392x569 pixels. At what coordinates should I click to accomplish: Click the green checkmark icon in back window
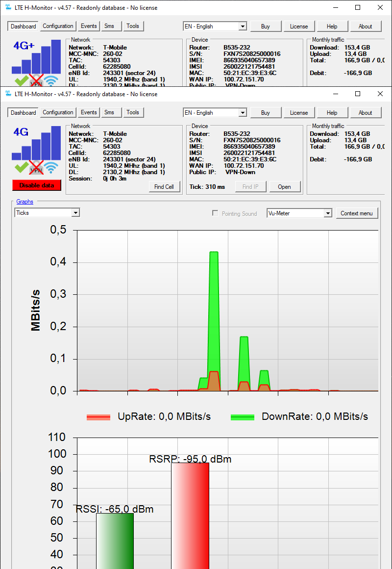(22, 80)
